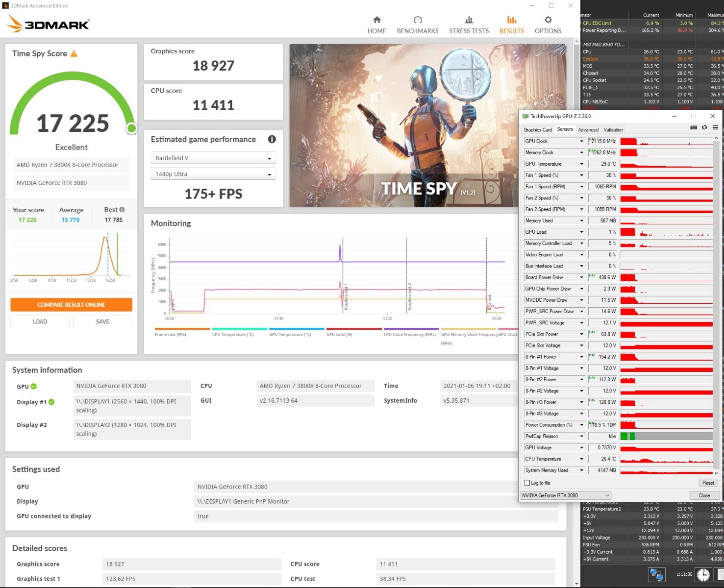Image resolution: width=724 pixels, height=588 pixels.
Task: Open GPU-Z hamburger menu
Action: click(715, 127)
